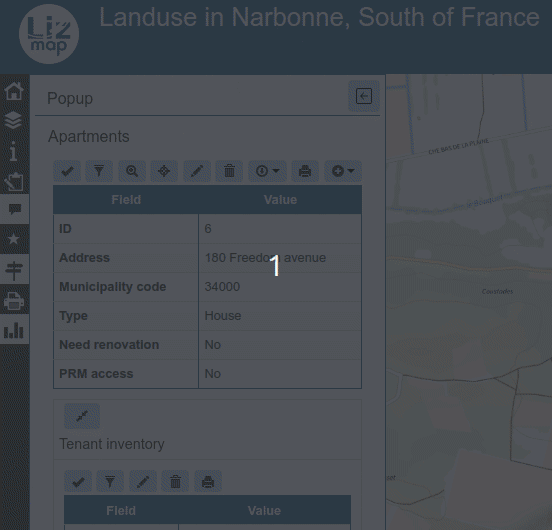Edit the Apartments feature with pencil

(x=197, y=171)
